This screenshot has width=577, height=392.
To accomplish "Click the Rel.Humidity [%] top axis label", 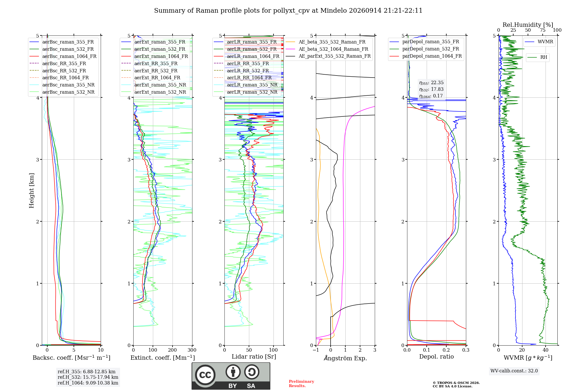I will pos(528,25).
